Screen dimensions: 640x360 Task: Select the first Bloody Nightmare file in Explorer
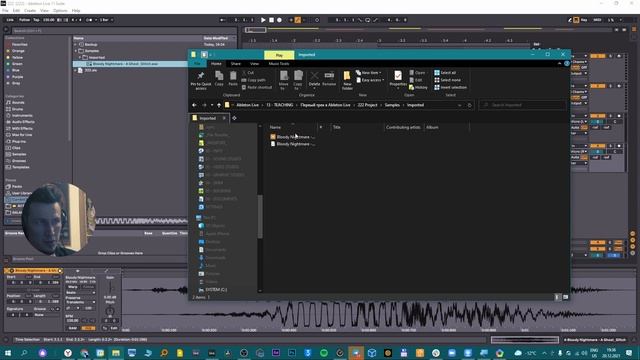point(292,137)
